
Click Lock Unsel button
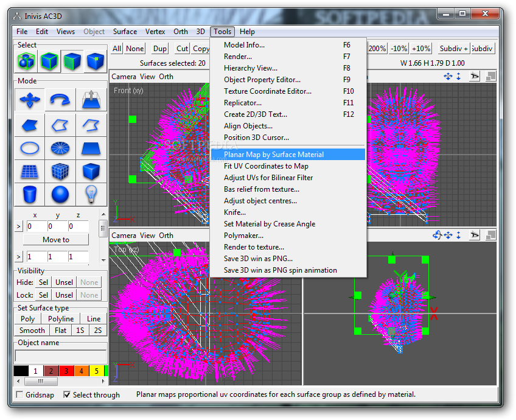tap(64, 295)
